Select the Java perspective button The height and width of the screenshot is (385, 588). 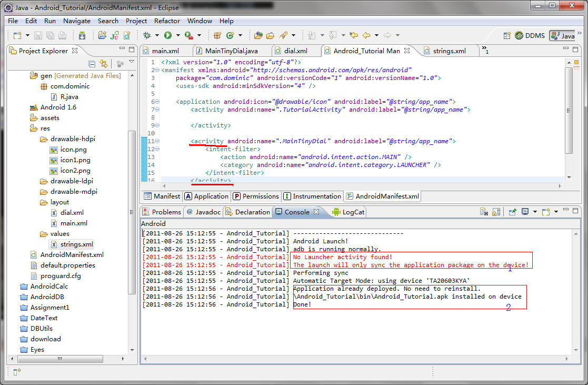pyautogui.click(x=563, y=36)
